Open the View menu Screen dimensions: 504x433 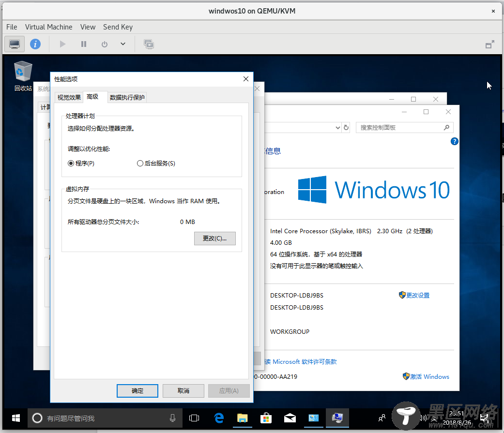coord(88,27)
